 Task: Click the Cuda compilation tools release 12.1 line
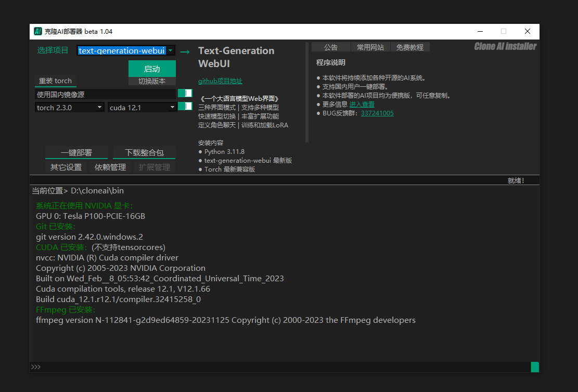(123, 289)
